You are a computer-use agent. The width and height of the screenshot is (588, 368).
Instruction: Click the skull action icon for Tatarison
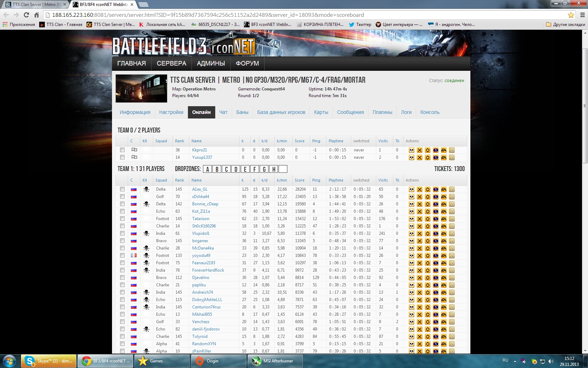(411, 219)
